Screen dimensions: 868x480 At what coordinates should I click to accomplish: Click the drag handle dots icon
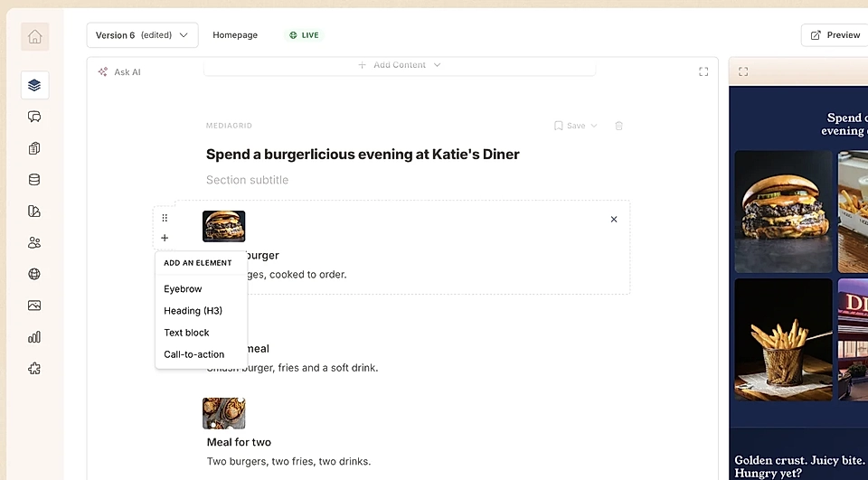coord(165,218)
